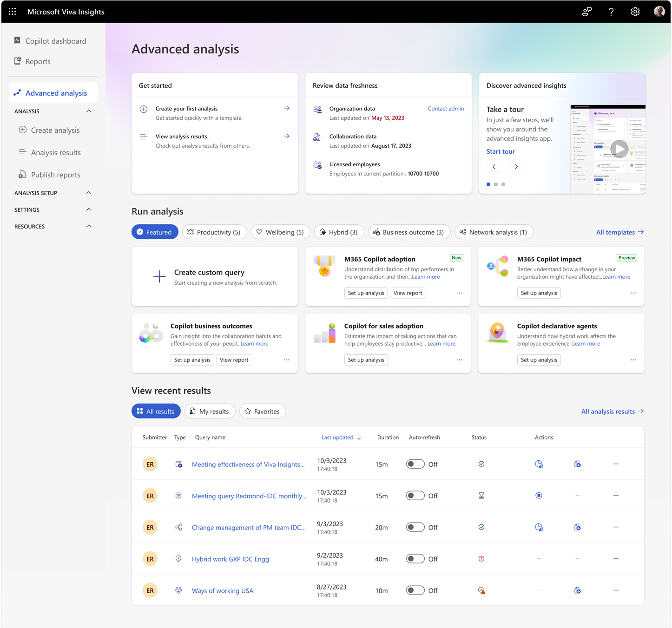The image size is (672, 628).
Task: Click the stop icon for Meeting query Redmond-IDC row
Action: pos(539,496)
